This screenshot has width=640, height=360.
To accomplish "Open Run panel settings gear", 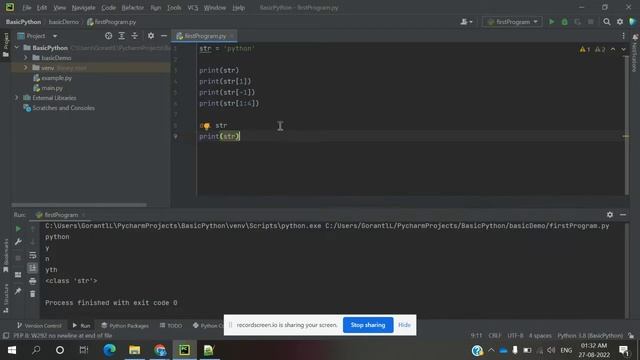I will [x=610, y=215].
